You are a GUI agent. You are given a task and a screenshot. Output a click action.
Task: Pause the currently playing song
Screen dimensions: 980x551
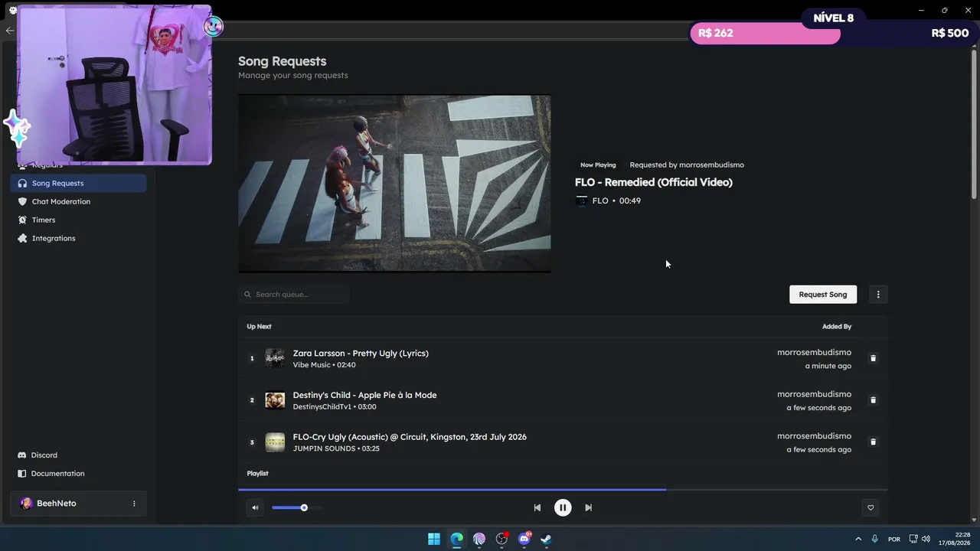[x=563, y=507]
